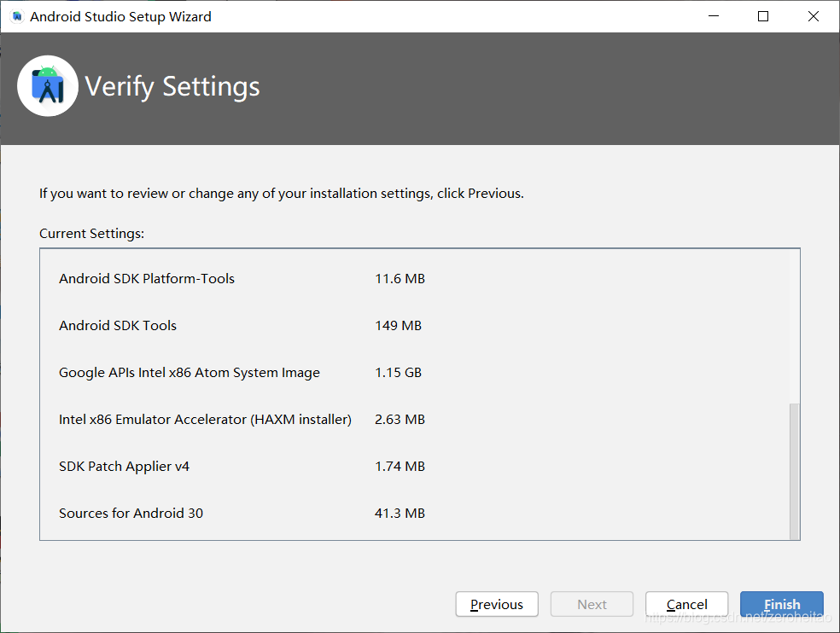840x633 pixels.
Task: Select the Android SDK Tools entry
Action: (118, 325)
